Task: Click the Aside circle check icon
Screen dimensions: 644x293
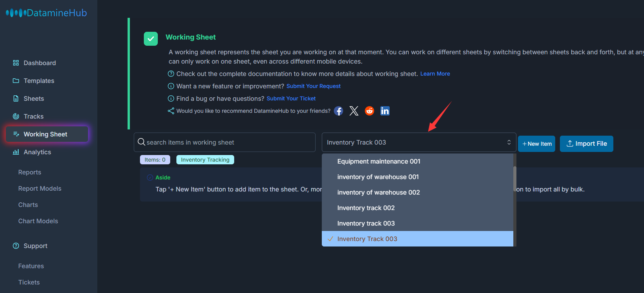Action: pos(150,178)
